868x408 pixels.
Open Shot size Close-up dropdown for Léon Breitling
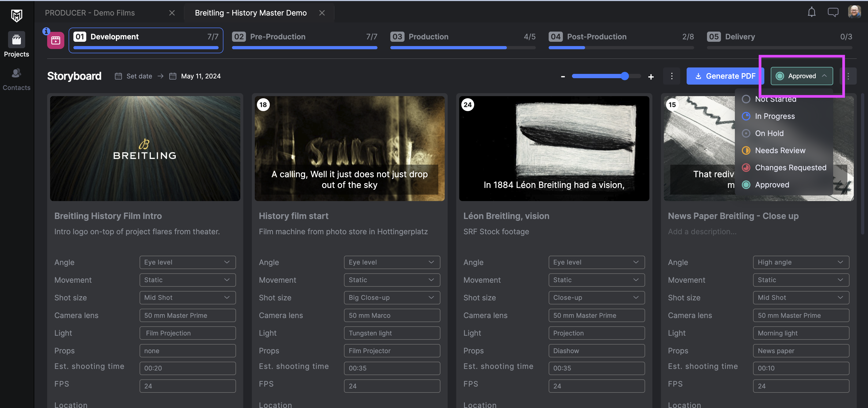(x=596, y=298)
